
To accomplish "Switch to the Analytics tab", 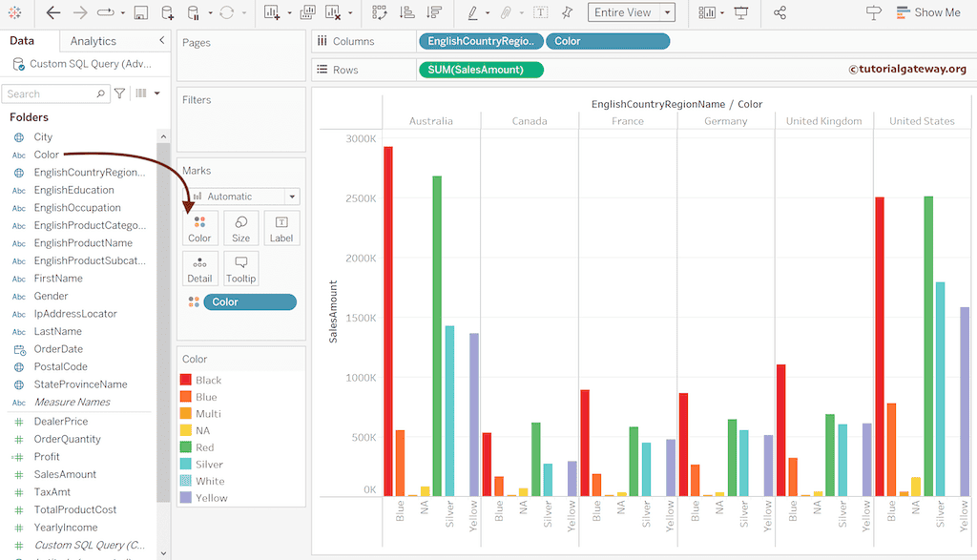I will (94, 40).
